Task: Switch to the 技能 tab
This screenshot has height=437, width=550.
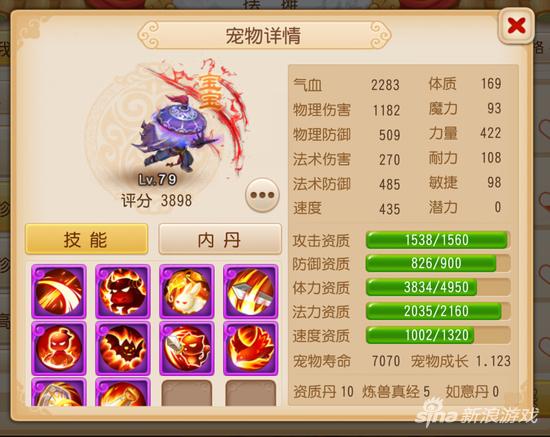Action: point(86,239)
